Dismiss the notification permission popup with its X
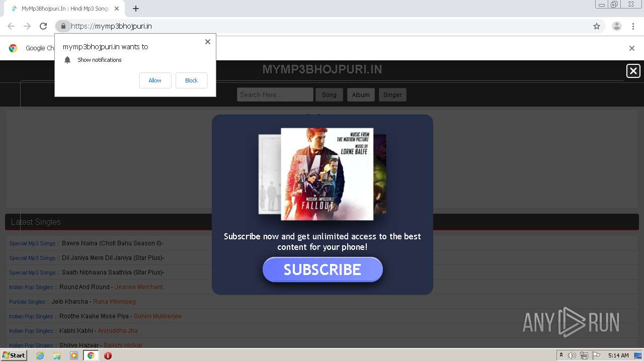This screenshot has height=362, width=644. (x=208, y=42)
